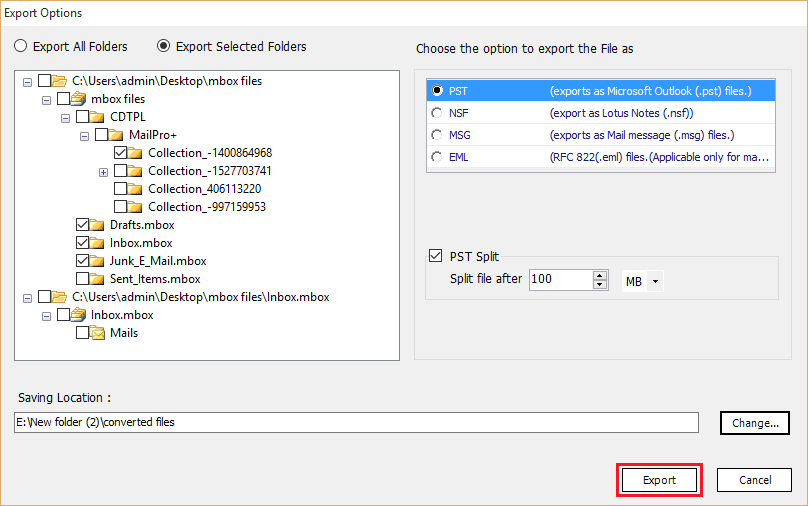The height and width of the screenshot is (506, 808).
Task: Click the Collection_406113220 folder icon
Action: [136, 189]
